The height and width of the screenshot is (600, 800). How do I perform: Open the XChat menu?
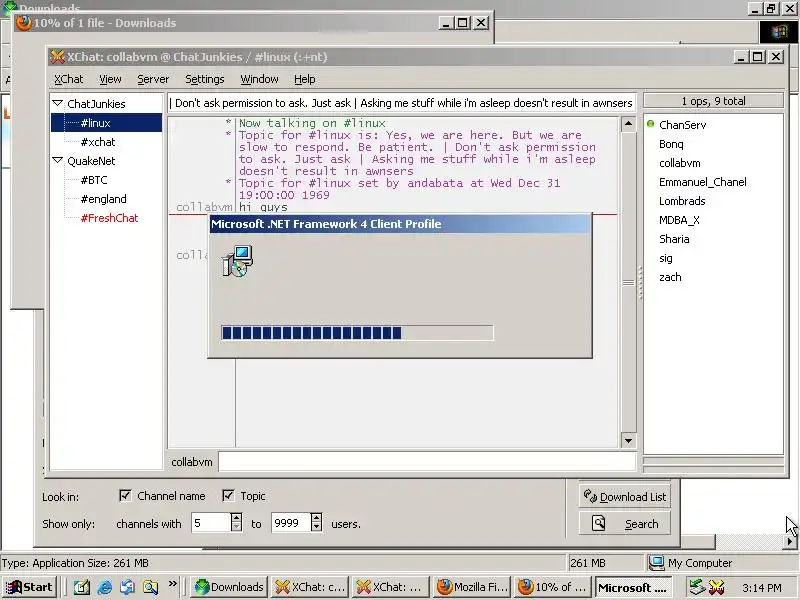68,79
